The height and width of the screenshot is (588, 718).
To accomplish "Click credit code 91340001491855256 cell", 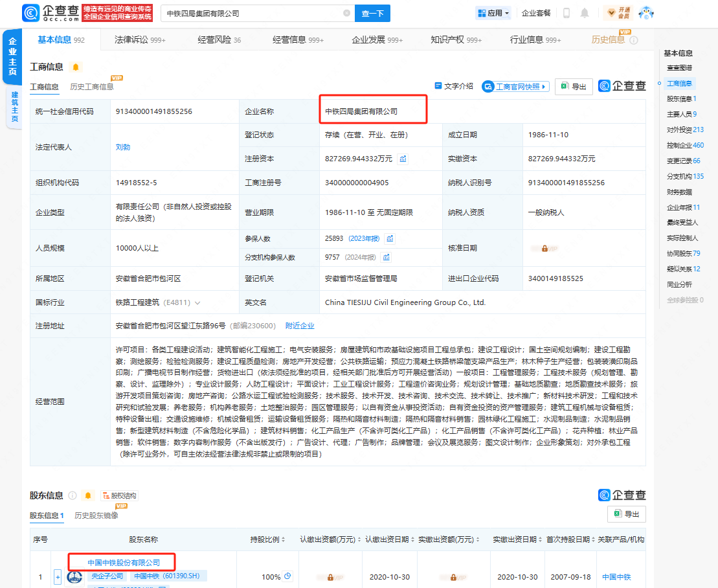I will 174,111.
